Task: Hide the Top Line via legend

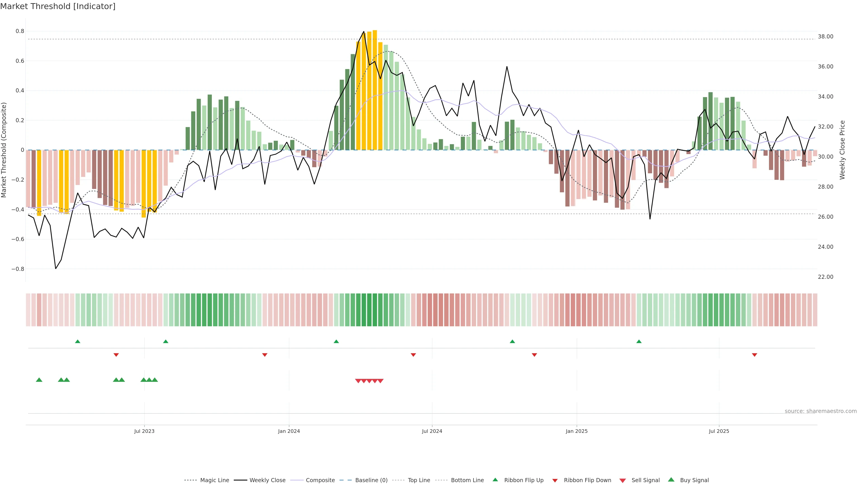Action: pos(419,480)
